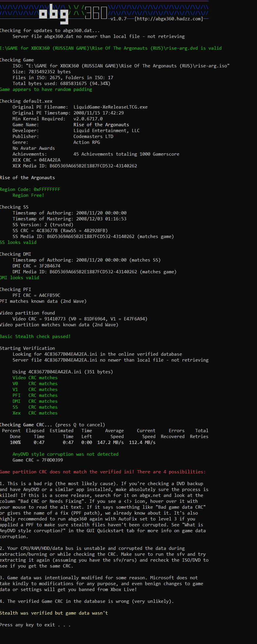
Task: Click 'XEX CRC = 04EA42EA'
Action: [x=36, y=160]
